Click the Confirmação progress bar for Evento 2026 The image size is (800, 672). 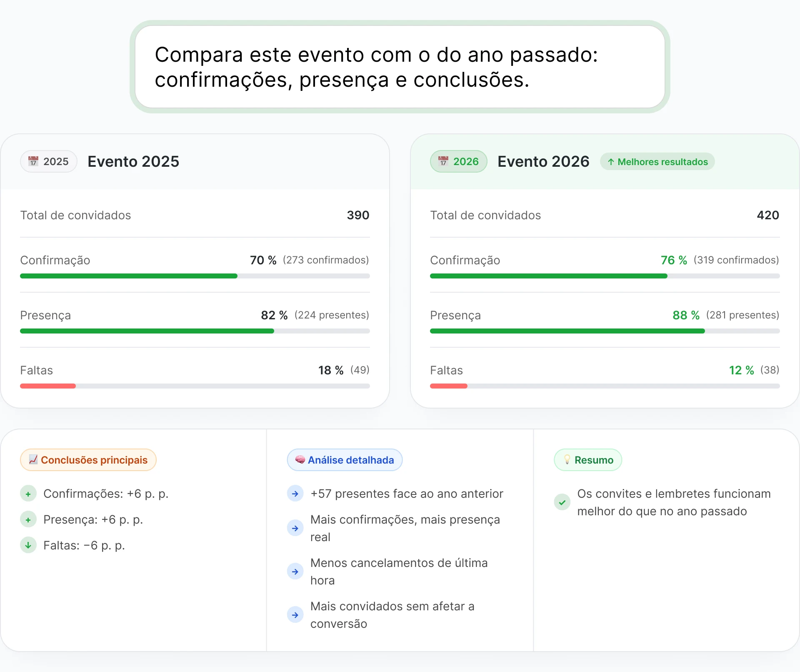tap(605, 276)
